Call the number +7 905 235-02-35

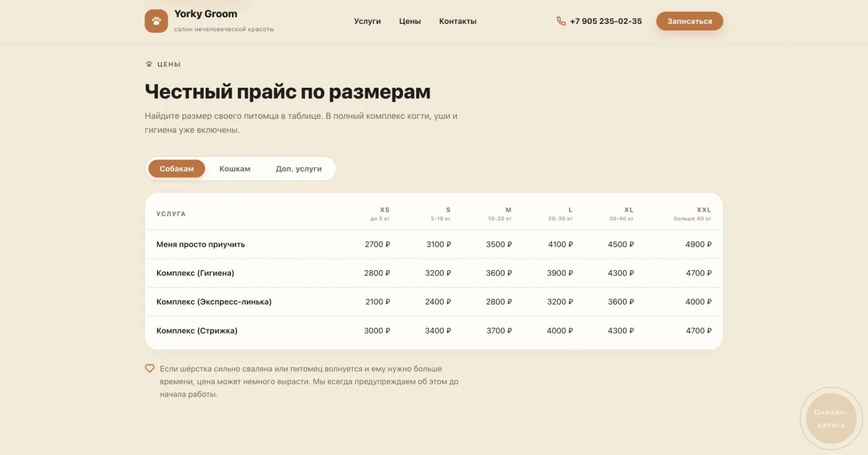coord(606,21)
